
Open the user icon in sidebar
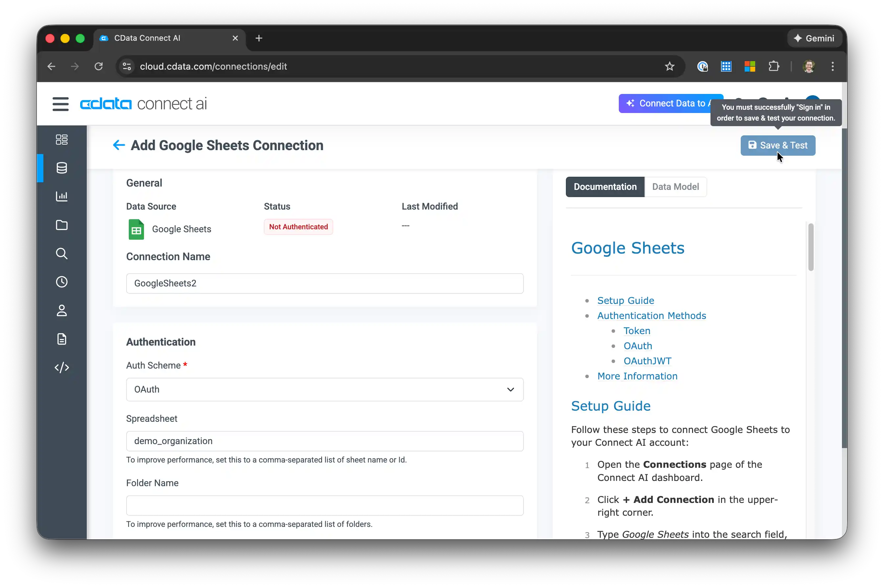click(x=61, y=310)
